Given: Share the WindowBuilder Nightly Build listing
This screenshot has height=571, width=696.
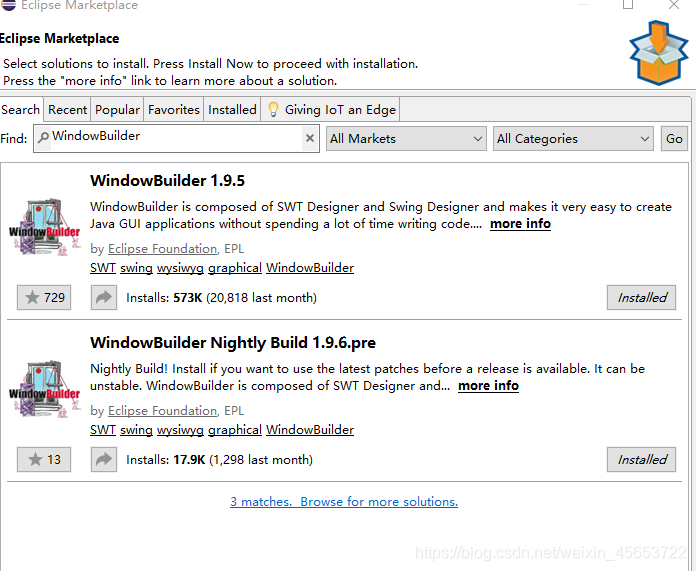Looking at the screenshot, I should (104, 460).
